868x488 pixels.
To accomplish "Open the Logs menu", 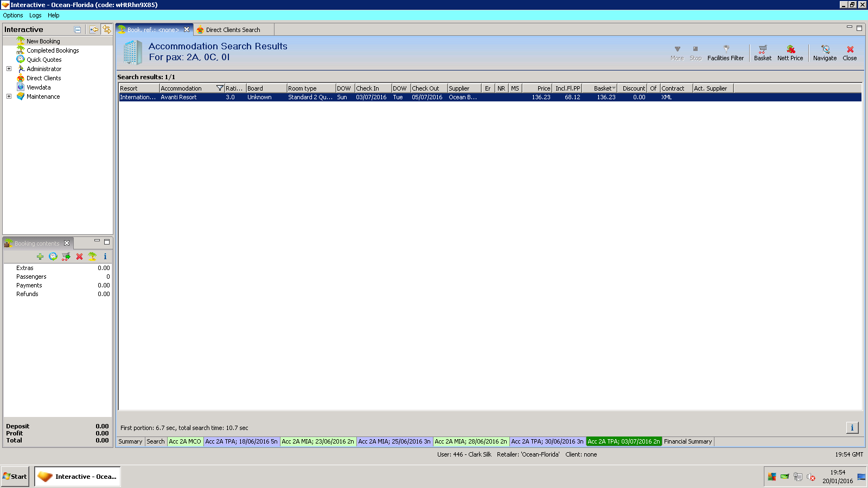I will coord(35,15).
